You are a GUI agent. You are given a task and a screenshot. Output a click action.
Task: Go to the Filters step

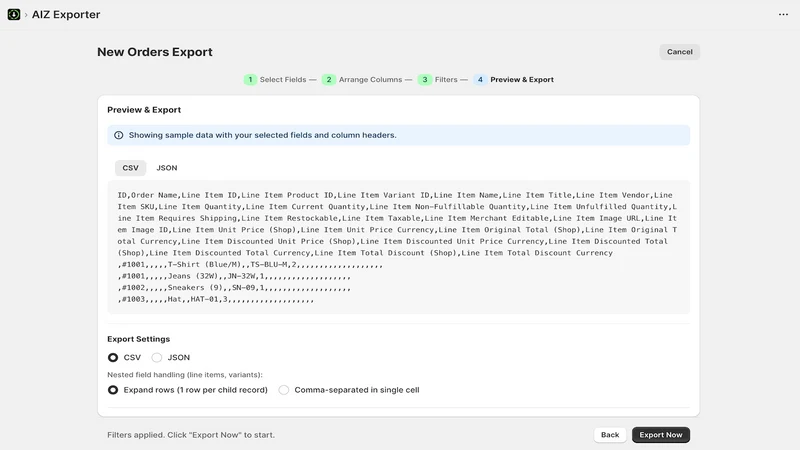pos(446,80)
